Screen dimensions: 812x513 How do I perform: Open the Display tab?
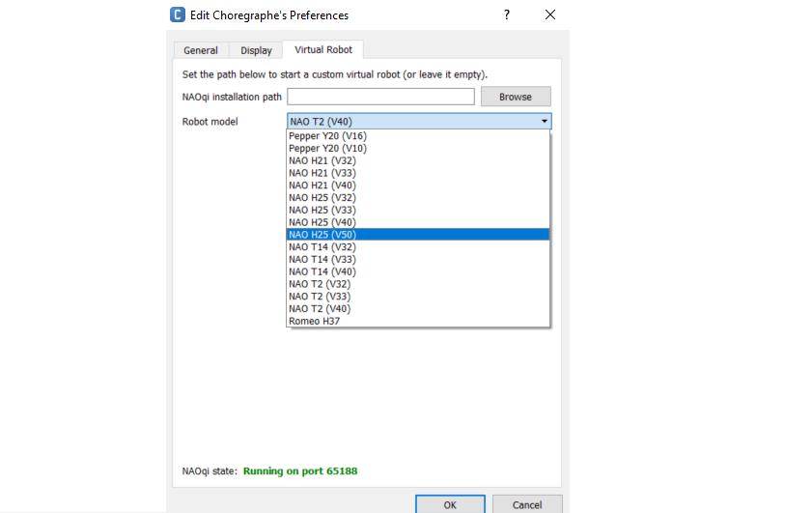click(x=256, y=50)
